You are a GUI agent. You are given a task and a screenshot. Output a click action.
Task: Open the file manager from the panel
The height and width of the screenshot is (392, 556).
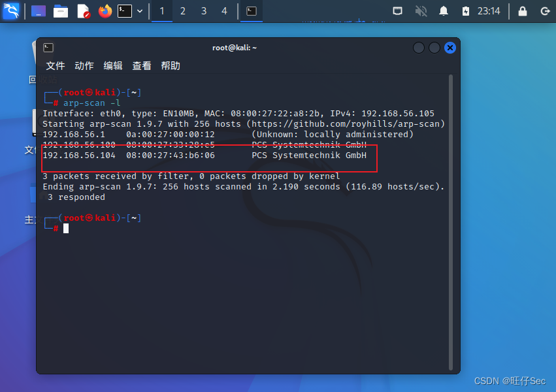point(61,11)
